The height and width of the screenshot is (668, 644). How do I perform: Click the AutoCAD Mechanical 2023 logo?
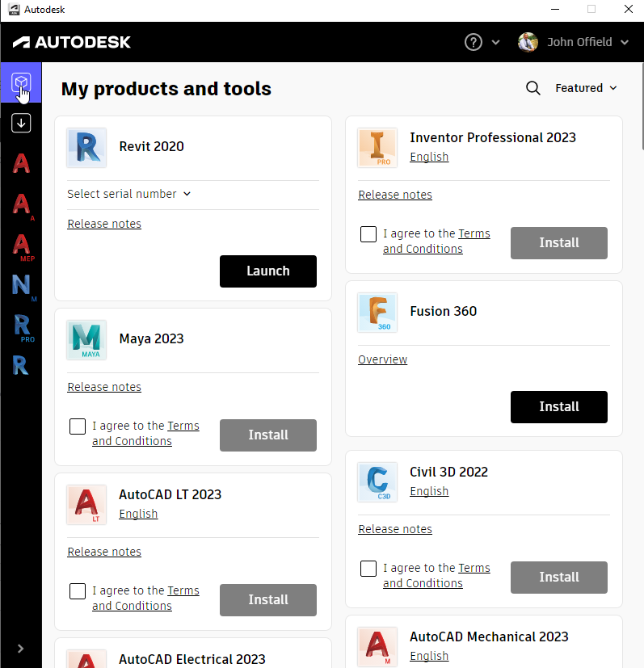coord(377,646)
